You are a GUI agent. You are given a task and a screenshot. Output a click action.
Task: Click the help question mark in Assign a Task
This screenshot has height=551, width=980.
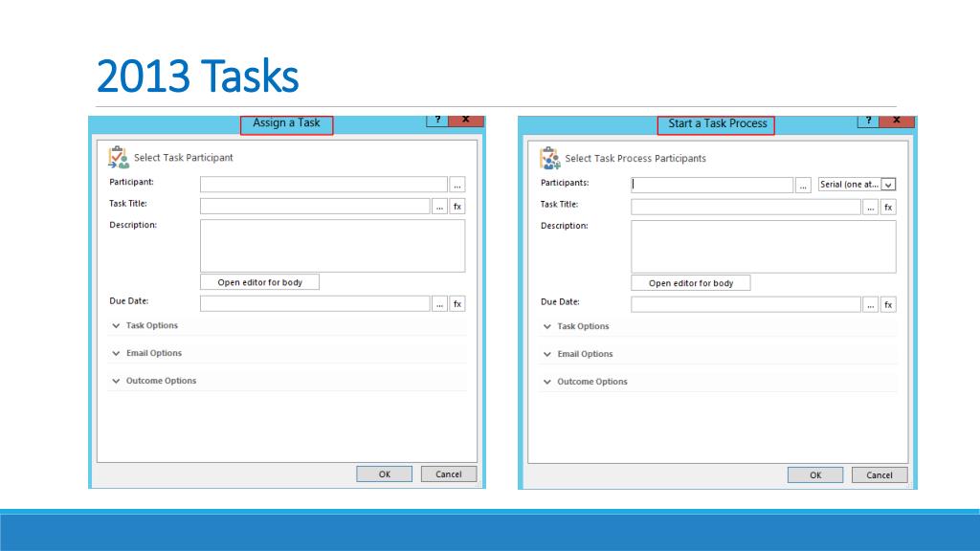click(436, 120)
